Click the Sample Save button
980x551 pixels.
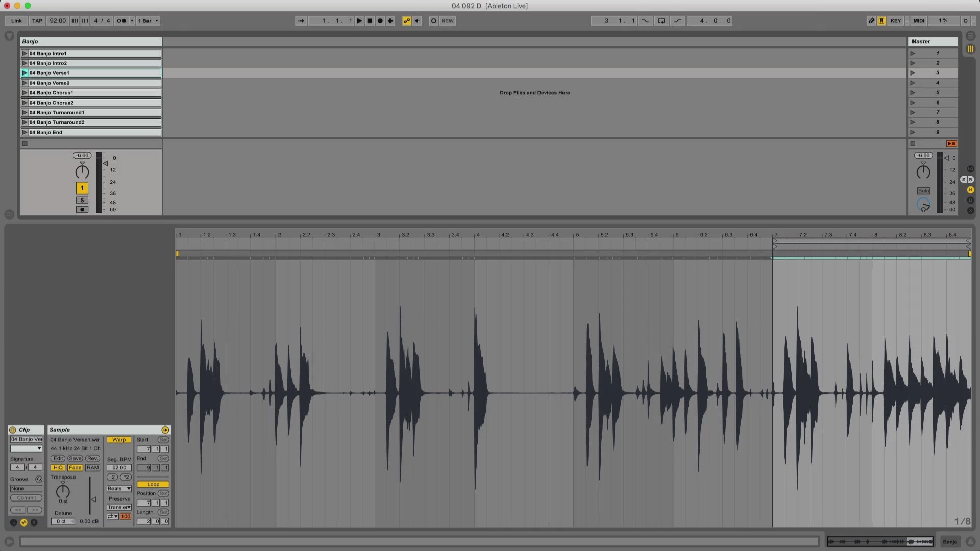coord(75,459)
